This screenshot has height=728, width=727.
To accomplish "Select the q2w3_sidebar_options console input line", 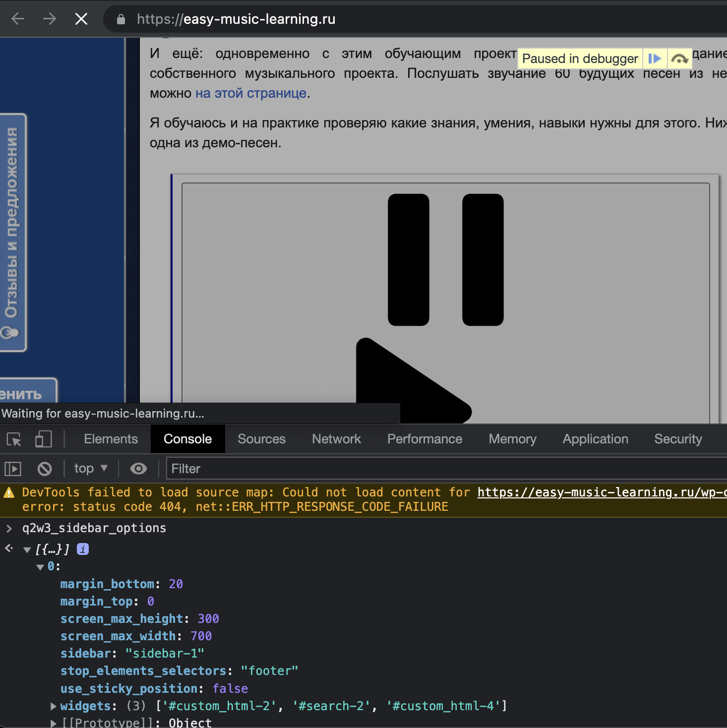I will (x=94, y=528).
